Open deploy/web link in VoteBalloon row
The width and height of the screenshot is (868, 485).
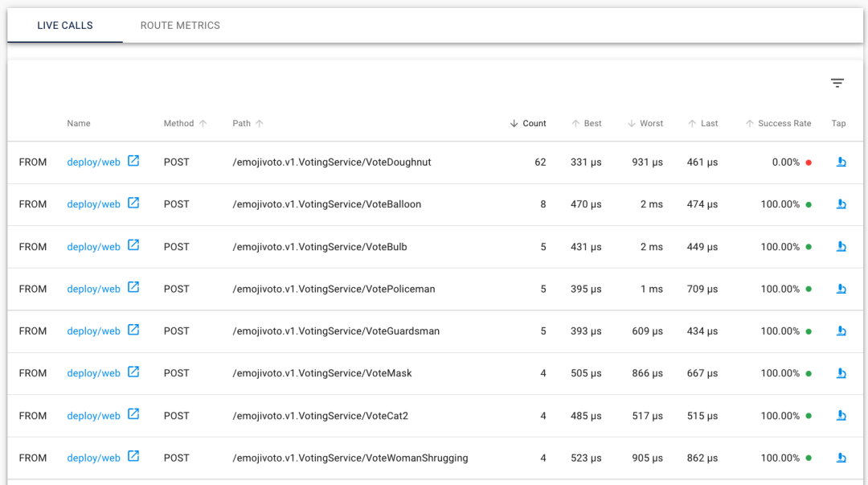(93, 204)
